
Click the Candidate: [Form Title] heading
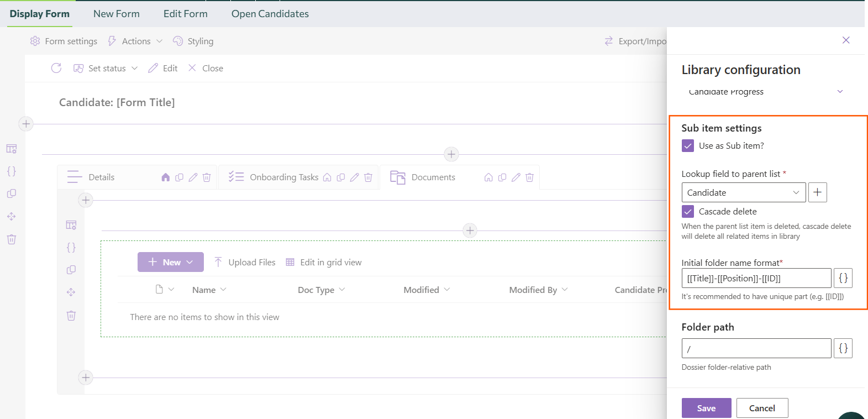tap(117, 102)
